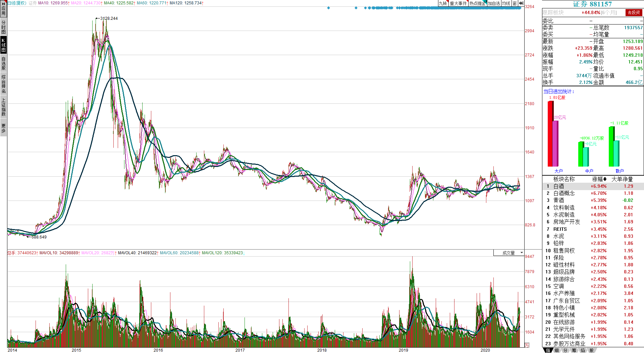
Task: Click the 大单净量 column header
Action: pyautogui.click(x=622, y=179)
